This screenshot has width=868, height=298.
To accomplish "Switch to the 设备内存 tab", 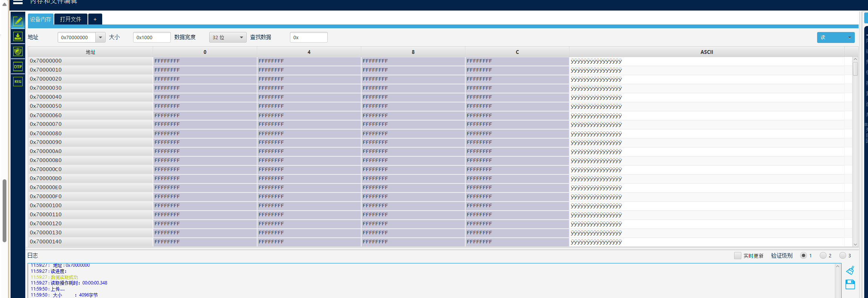I will (x=41, y=19).
